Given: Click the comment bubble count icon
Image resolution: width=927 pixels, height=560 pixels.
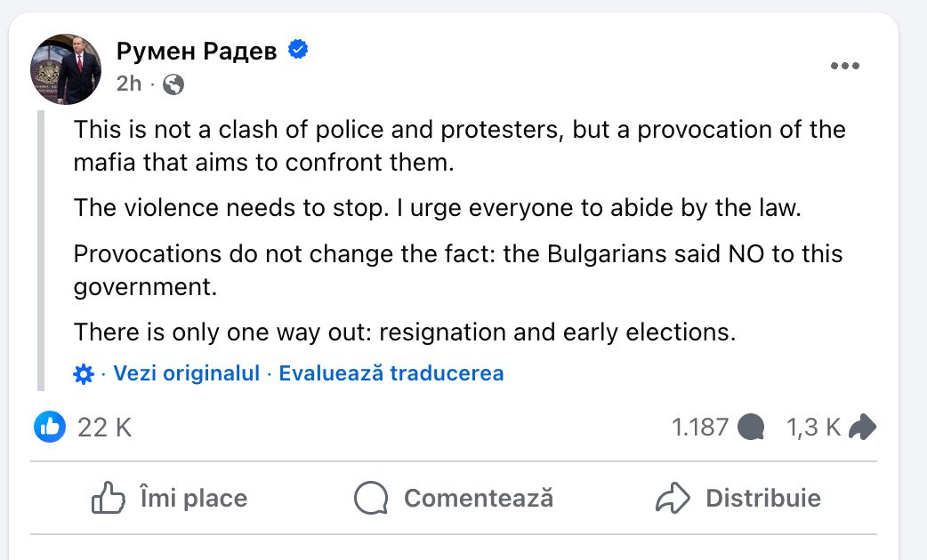Looking at the screenshot, I should (752, 428).
